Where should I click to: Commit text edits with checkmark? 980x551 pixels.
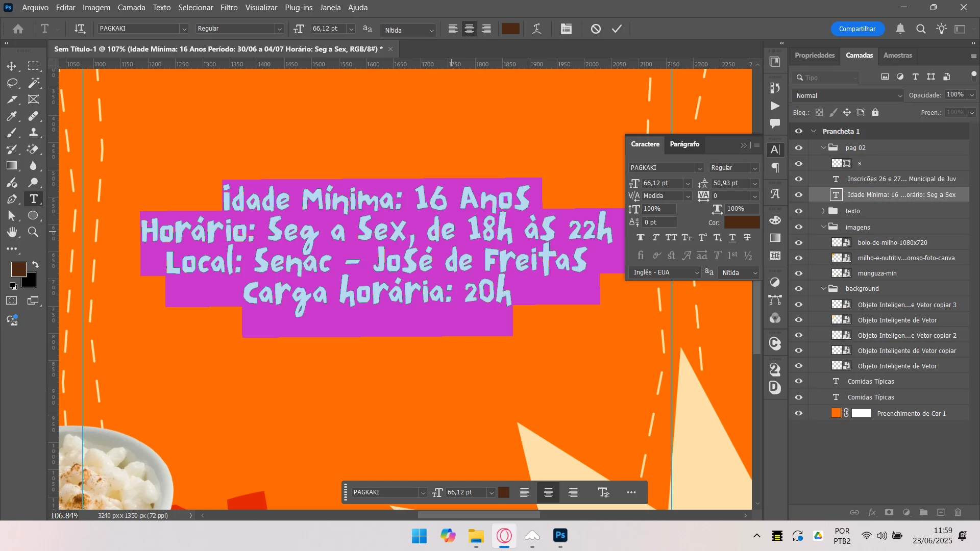[x=617, y=29]
